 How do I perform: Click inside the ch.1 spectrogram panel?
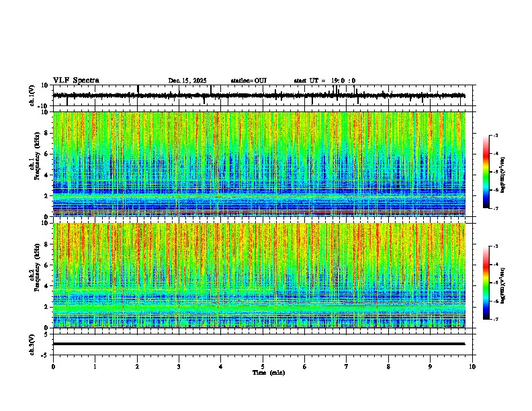click(x=259, y=164)
